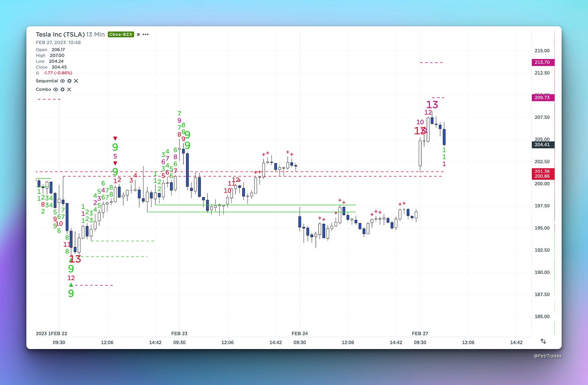This screenshot has width=588, height=385.
Task: Click the gray status dot beside Cboe-BZX
Action: (x=138, y=35)
